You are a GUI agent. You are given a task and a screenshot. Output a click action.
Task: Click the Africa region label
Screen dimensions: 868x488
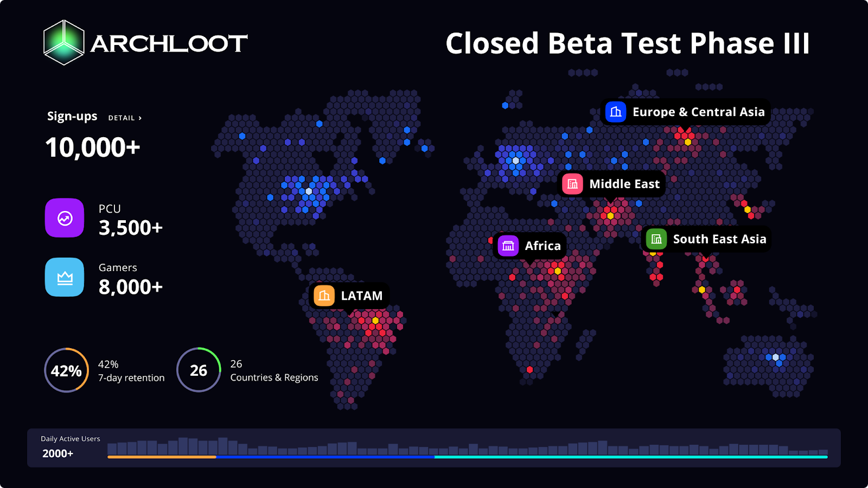pos(542,246)
